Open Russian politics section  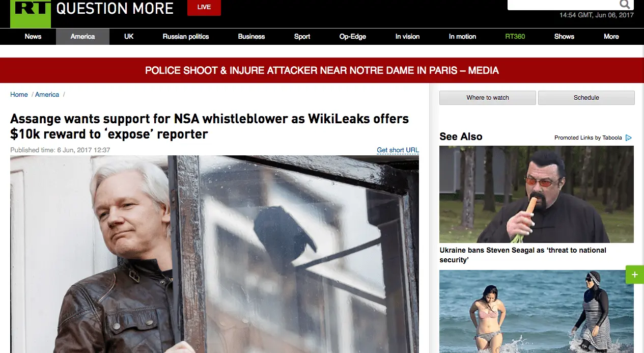point(186,37)
